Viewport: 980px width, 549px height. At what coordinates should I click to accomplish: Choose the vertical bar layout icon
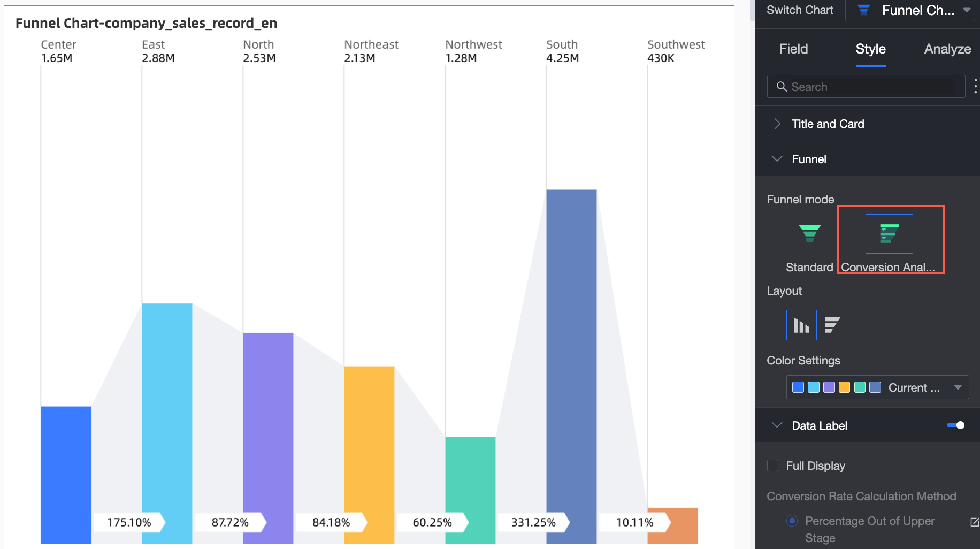click(x=801, y=325)
